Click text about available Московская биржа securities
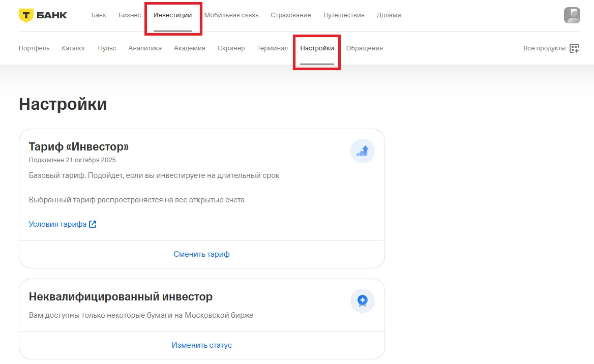594x364 pixels. pos(141,315)
